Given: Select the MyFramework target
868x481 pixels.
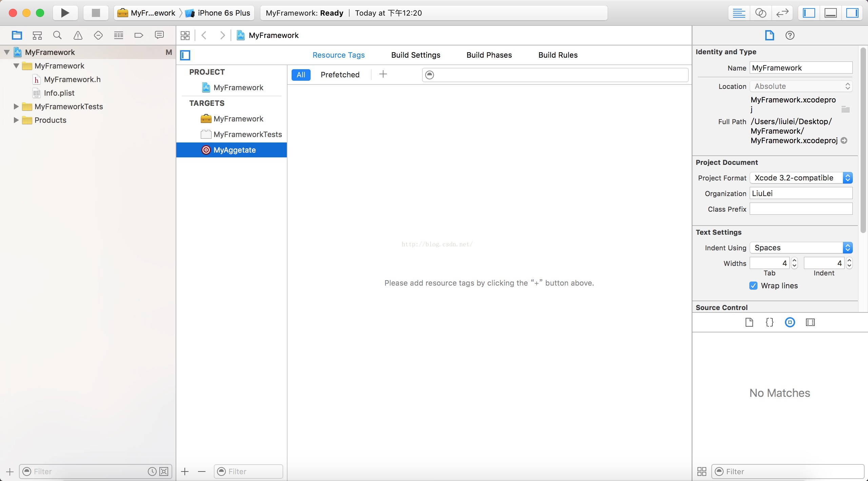Looking at the screenshot, I should pos(232,119).
